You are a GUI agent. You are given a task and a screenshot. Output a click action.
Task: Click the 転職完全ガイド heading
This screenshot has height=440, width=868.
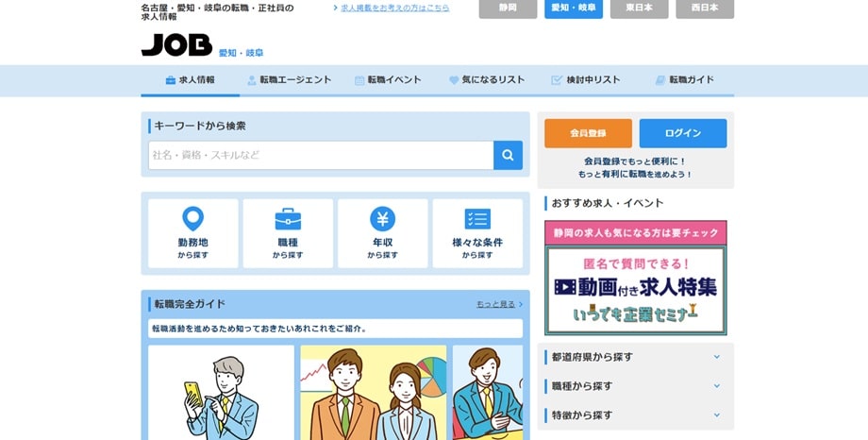190,304
